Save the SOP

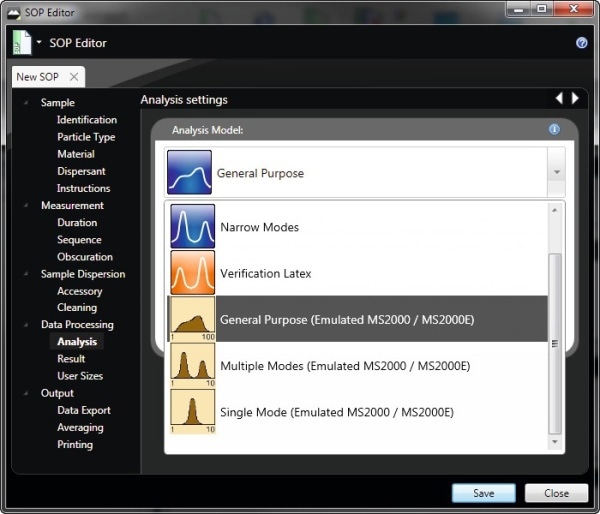[484, 493]
